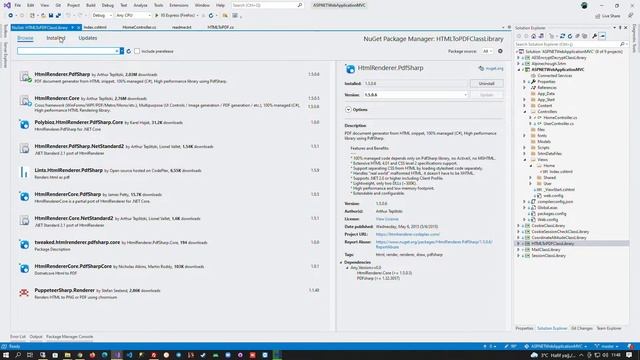Expand the Options section
This screenshot has width=640, height=360.
tap(348, 110)
